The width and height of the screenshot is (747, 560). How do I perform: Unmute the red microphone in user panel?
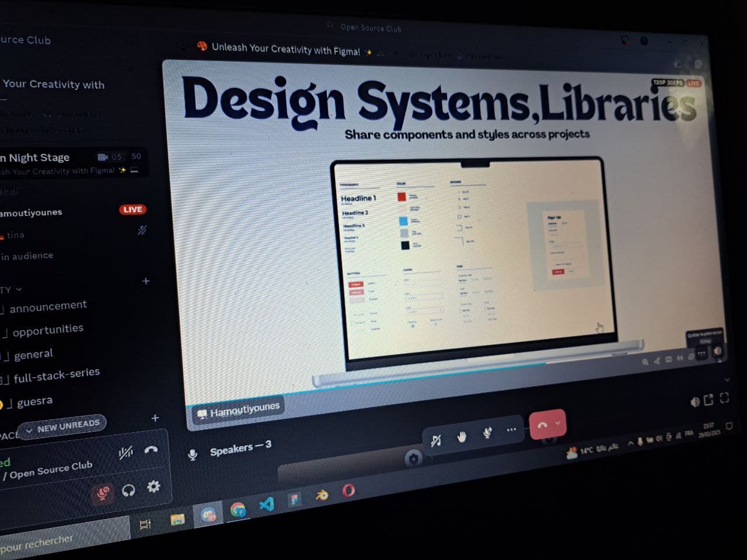(103, 494)
